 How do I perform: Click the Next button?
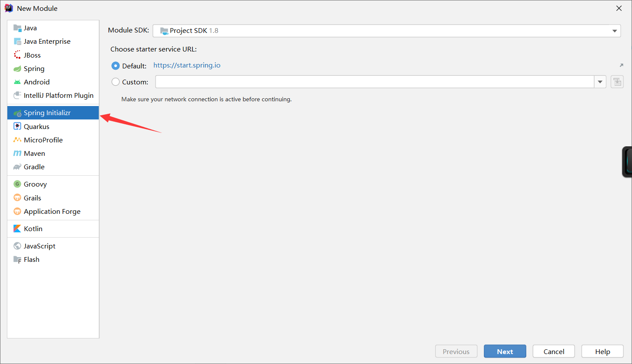coord(505,351)
